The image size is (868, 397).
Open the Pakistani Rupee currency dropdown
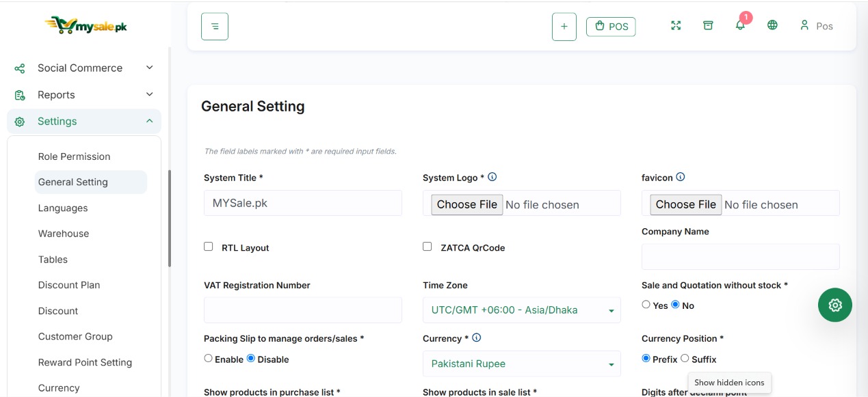522,364
